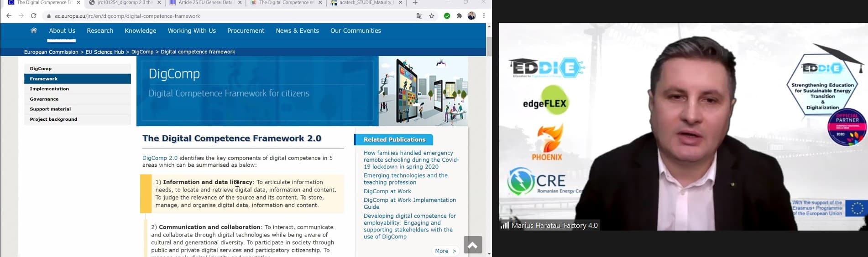Open the 'Working With Us' navigation menu

(x=192, y=31)
